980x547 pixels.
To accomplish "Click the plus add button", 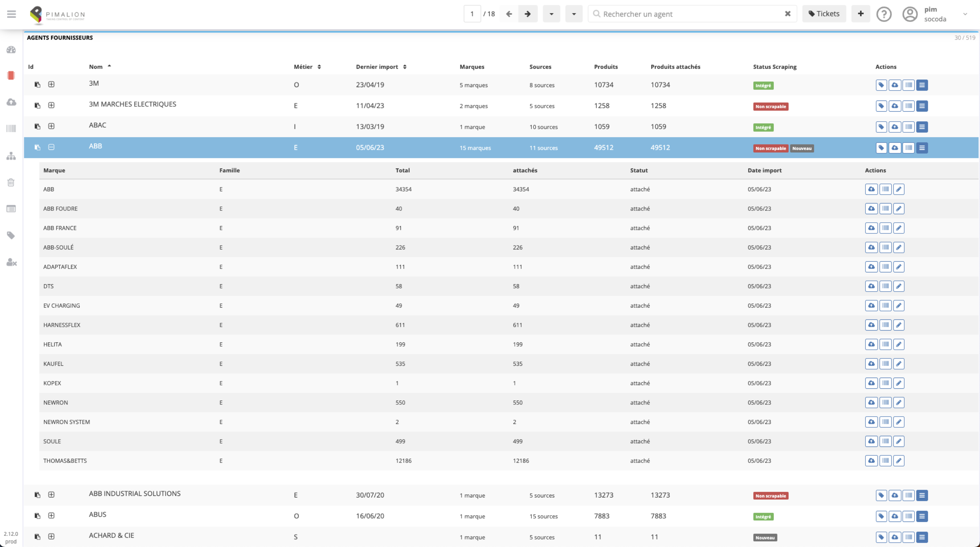I will [860, 14].
